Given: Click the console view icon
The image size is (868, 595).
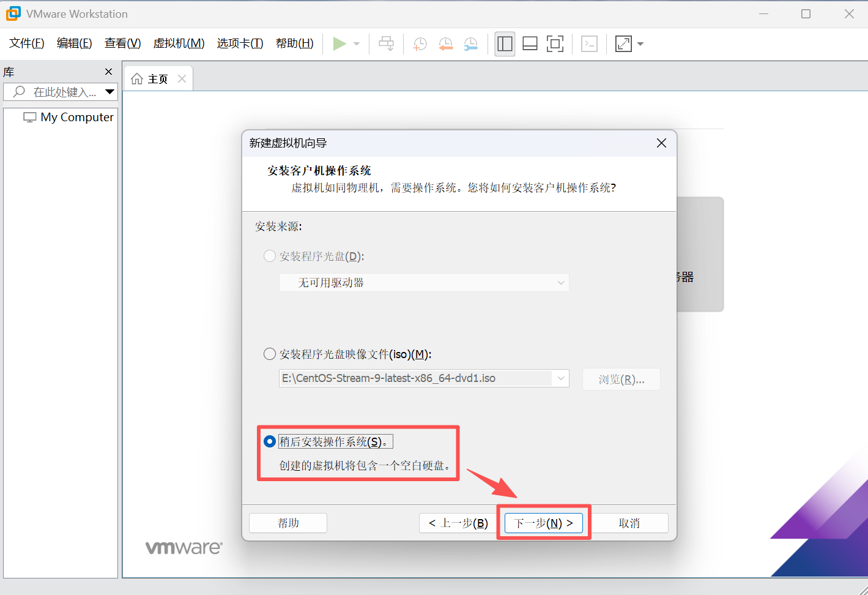Looking at the screenshot, I should click(x=589, y=43).
